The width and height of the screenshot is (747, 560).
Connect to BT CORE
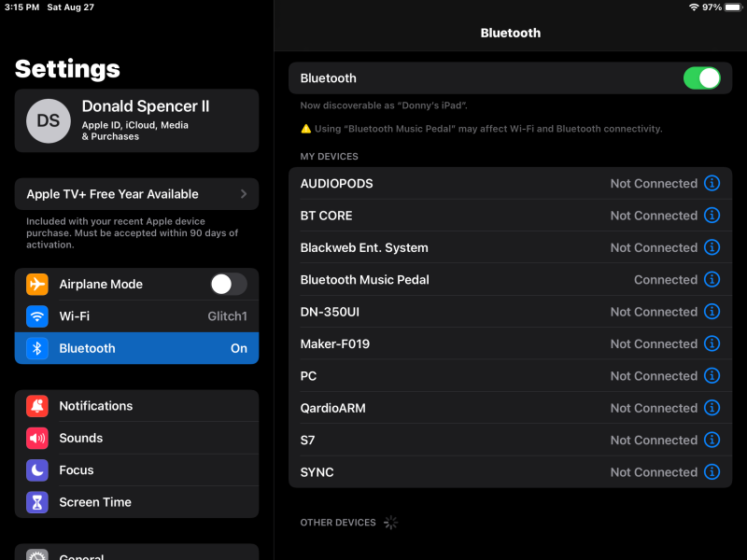pyautogui.click(x=510, y=216)
